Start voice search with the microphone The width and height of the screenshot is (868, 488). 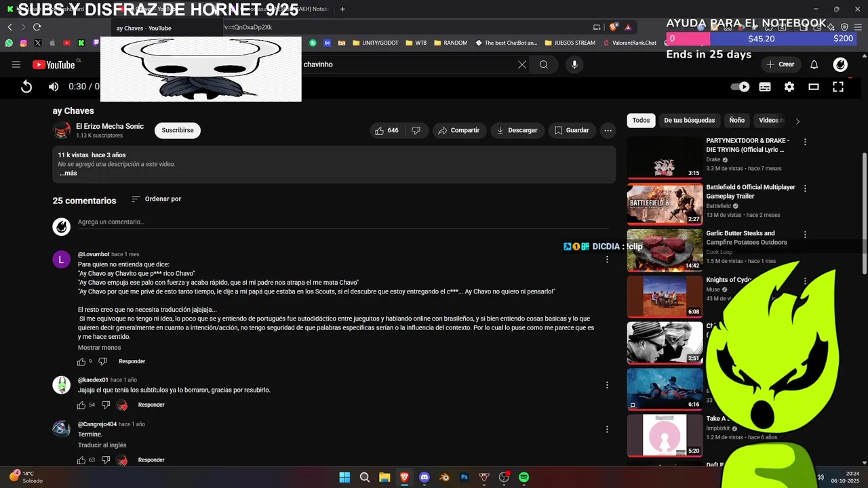click(x=574, y=64)
